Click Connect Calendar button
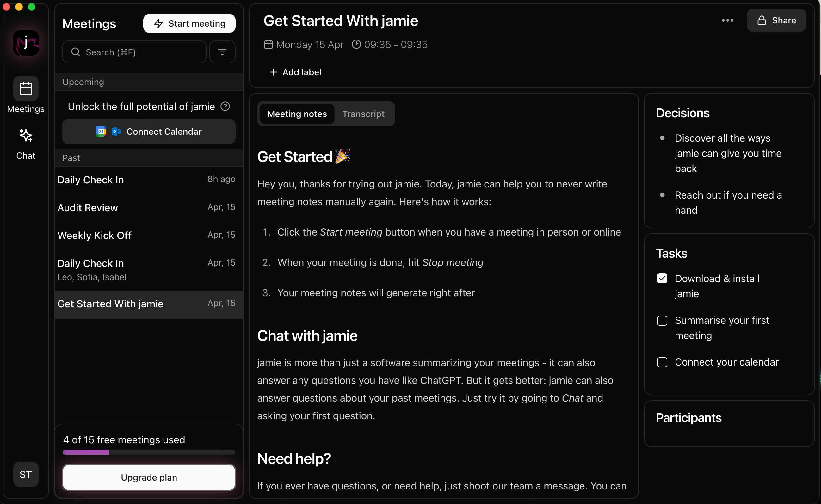 [x=149, y=132]
